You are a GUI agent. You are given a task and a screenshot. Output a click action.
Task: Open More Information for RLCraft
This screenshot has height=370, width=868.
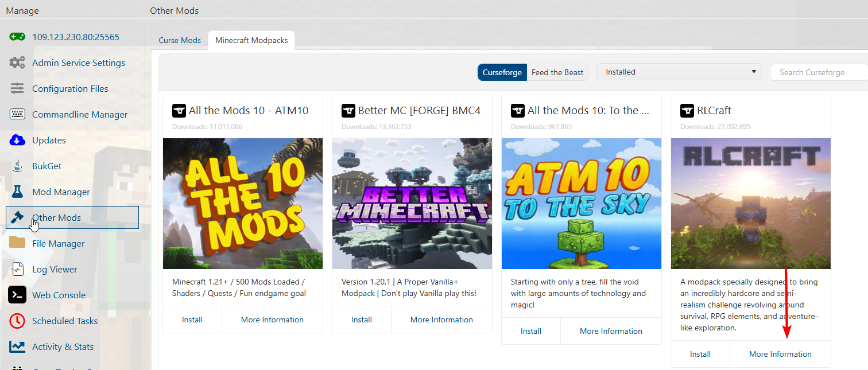click(x=780, y=354)
